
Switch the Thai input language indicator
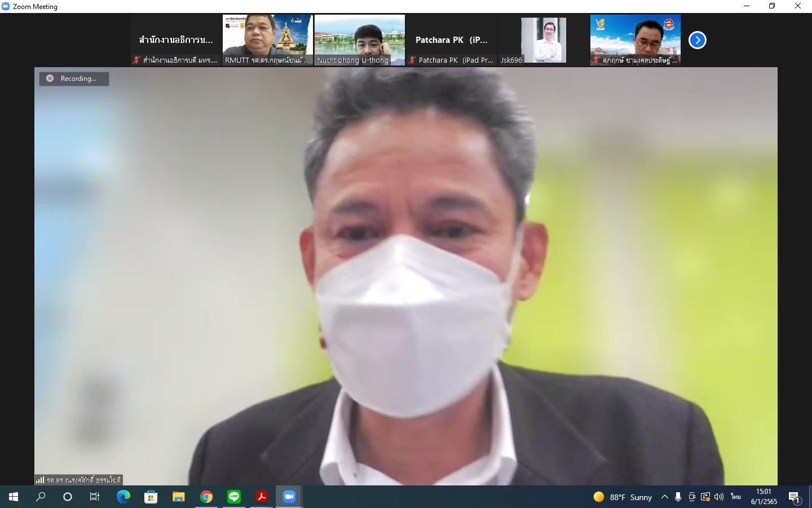[735, 497]
